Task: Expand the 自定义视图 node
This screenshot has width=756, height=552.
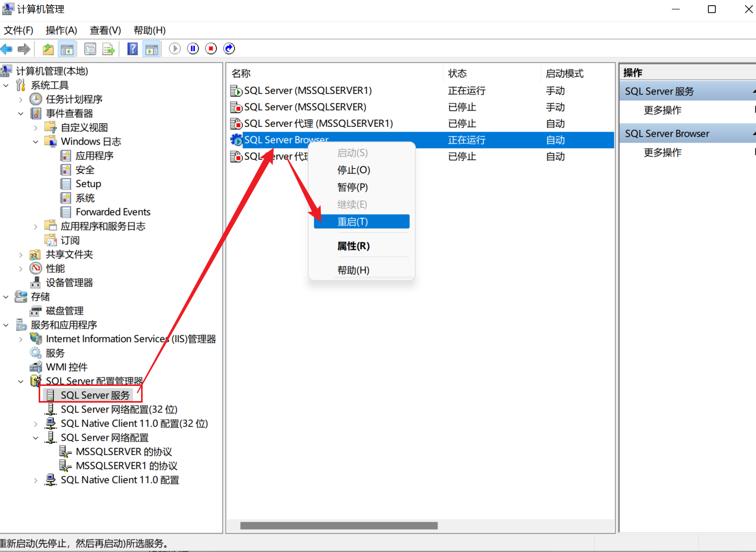Action: (36, 127)
